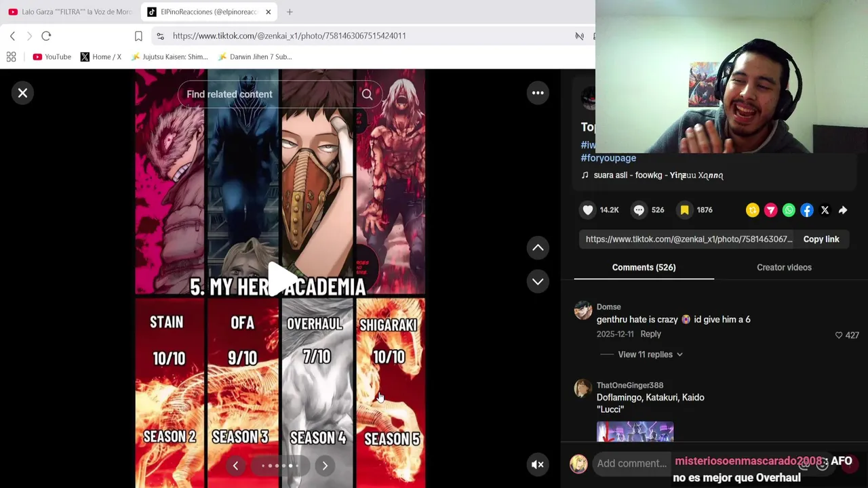Viewport: 868px width, 488px height.
Task: Click the eye-off icon in address bar
Action: (579, 36)
